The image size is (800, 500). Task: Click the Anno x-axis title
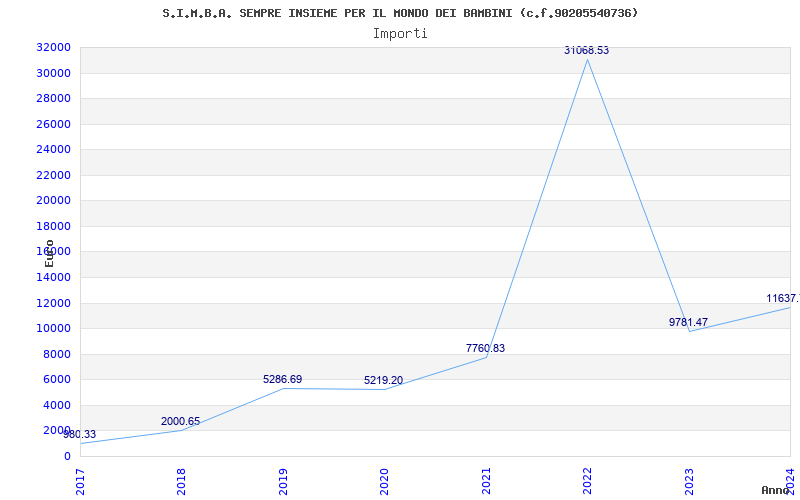tap(776, 490)
